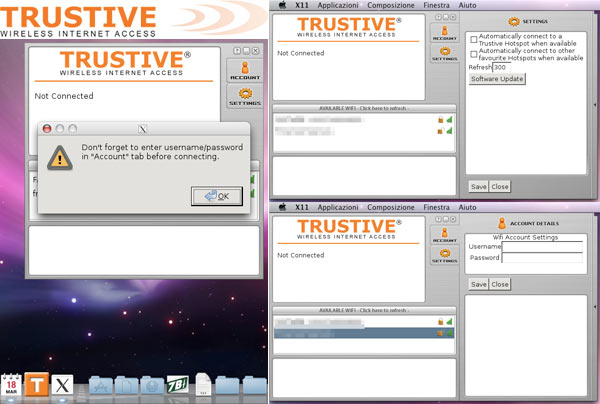Open Finestra menu in the lower menu bar
Viewport: 600px width, 404px height.
436,207
